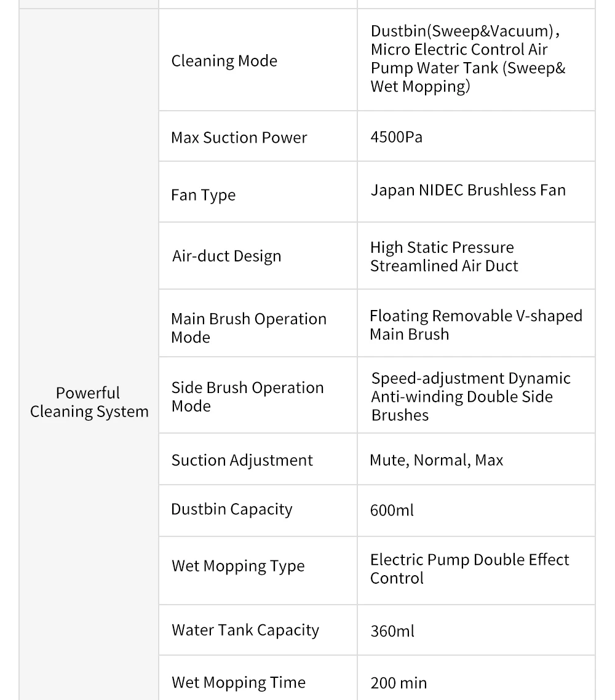Click Main Brush Operation Mode label
Viewport: 615px width, 700px height.
click(x=248, y=328)
